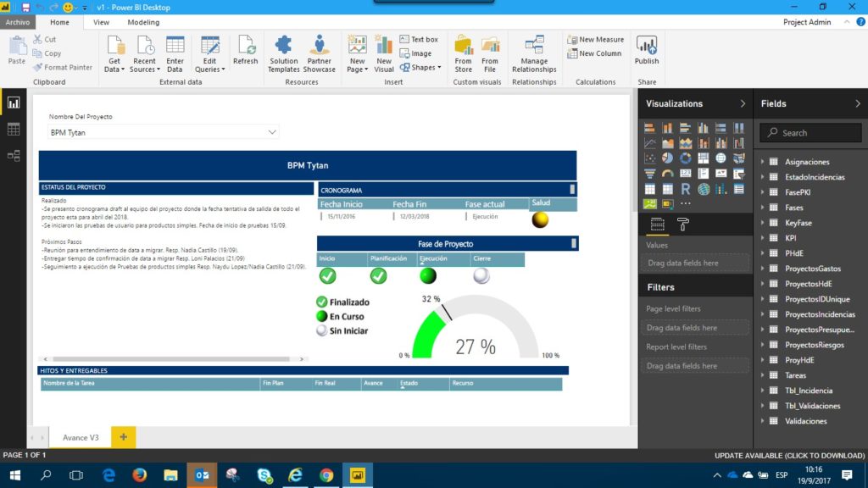The height and width of the screenshot is (488, 868).
Task: Expand the KPI table
Action: pos(762,238)
